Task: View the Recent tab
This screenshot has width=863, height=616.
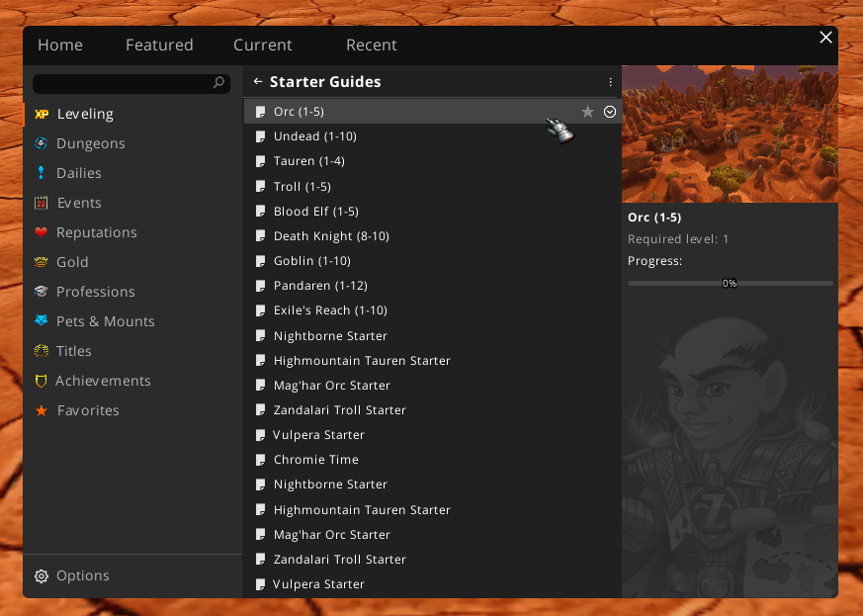Action: click(x=372, y=44)
